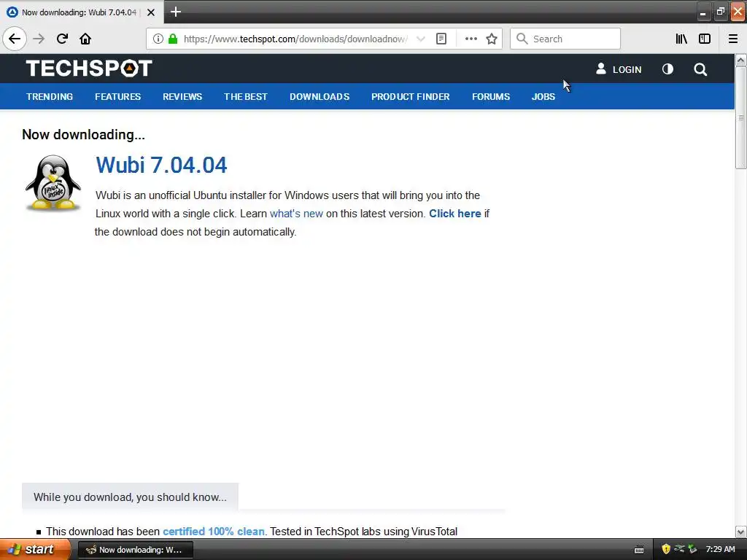Open the JOBS page
Image resolution: width=747 pixels, height=560 pixels.
click(543, 97)
